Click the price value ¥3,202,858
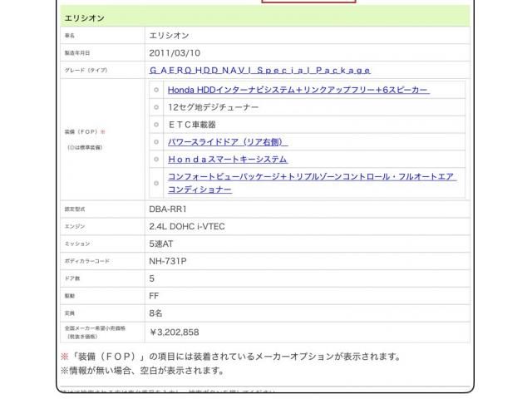This screenshot has width=532, height=399. pyautogui.click(x=174, y=332)
